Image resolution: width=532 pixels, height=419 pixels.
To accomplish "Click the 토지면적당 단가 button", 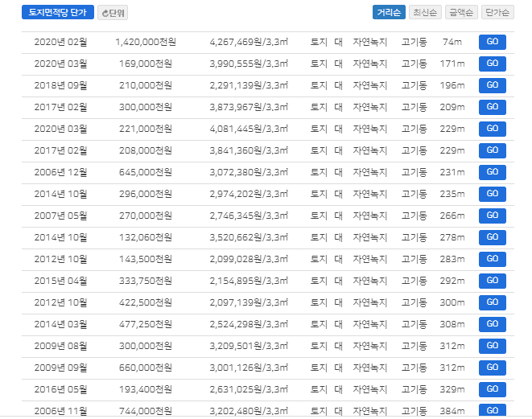I will (58, 13).
